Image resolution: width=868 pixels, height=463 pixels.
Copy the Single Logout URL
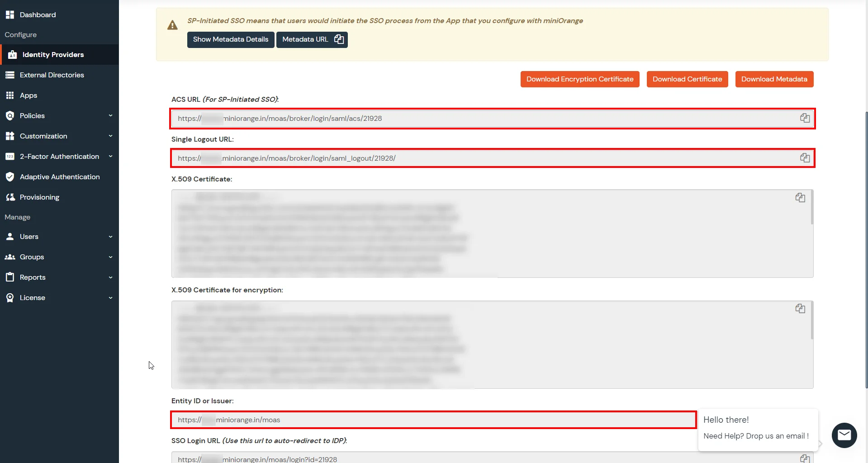coord(805,158)
